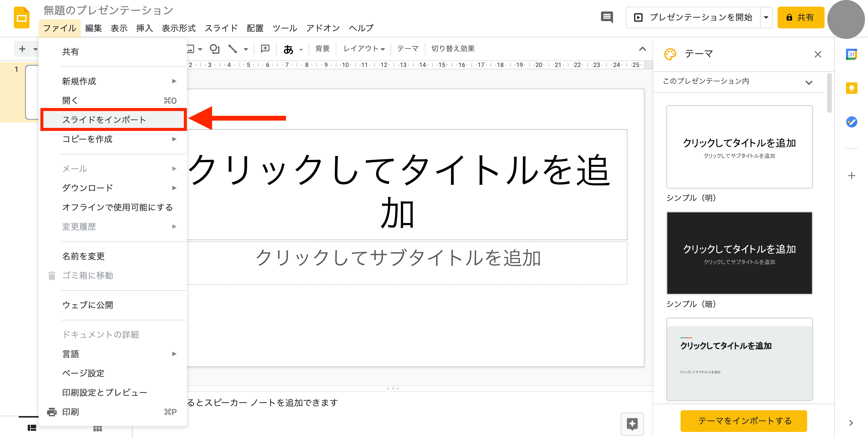Click the add comment toolbar icon
The width and height of the screenshot is (868, 438).
265,49
